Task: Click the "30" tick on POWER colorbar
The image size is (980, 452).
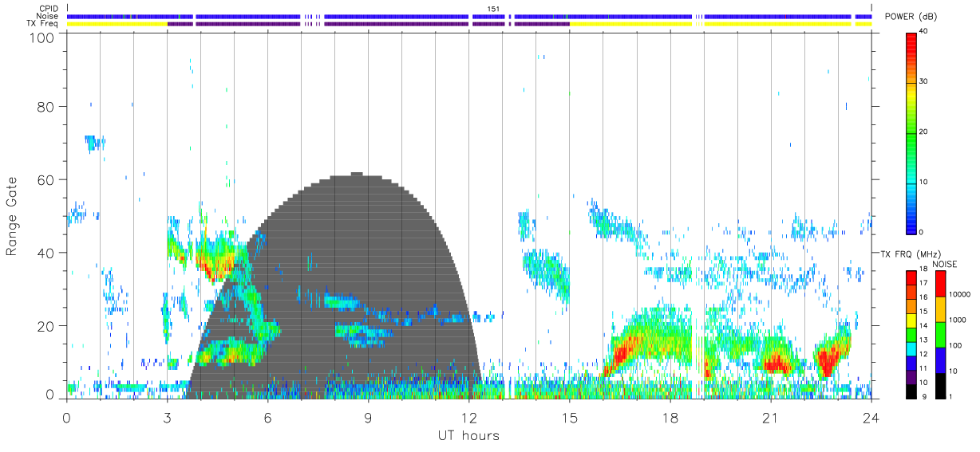Action: [x=923, y=82]
